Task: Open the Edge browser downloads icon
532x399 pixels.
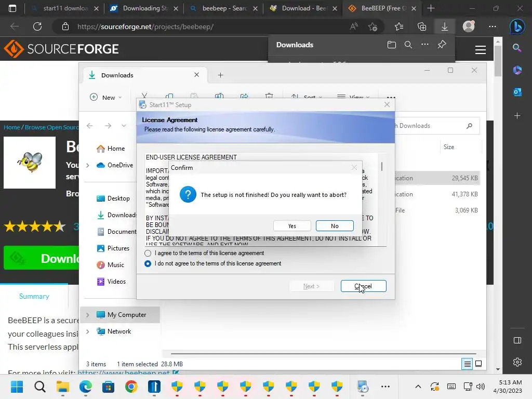Action: [x=445, y=26]
